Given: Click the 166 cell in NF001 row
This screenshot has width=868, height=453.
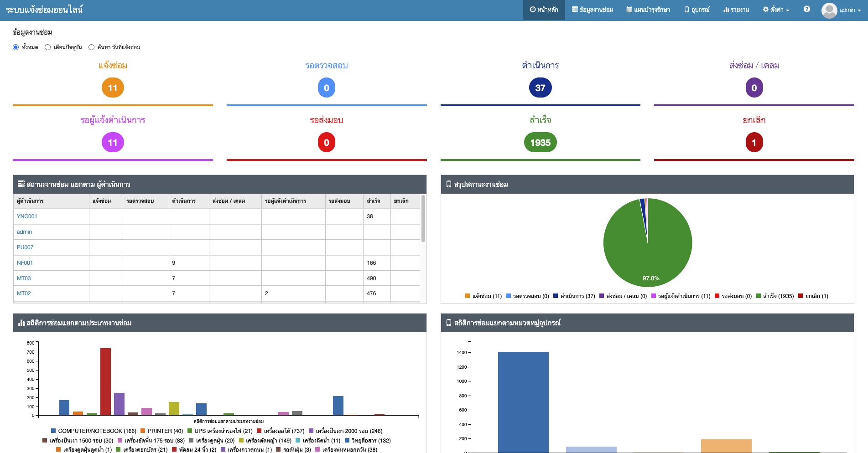Looking at the screenshot, I should pos(376,263).
